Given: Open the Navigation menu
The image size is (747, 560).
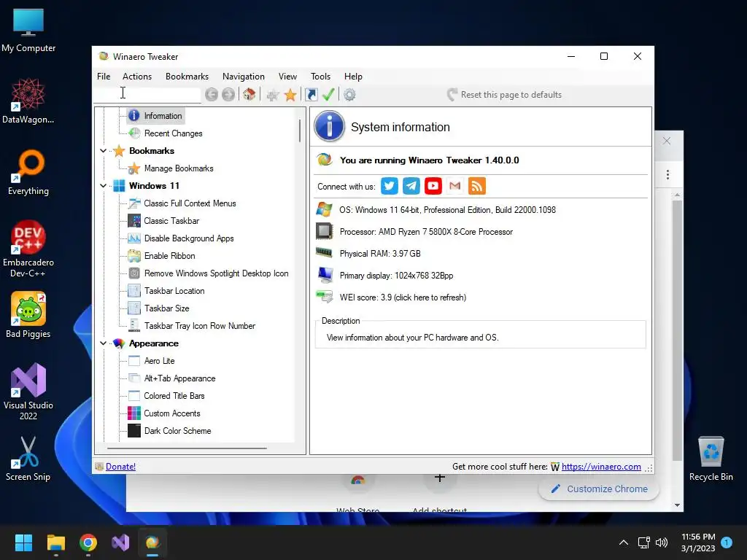Looking at the screenshot, I should 244,76.
